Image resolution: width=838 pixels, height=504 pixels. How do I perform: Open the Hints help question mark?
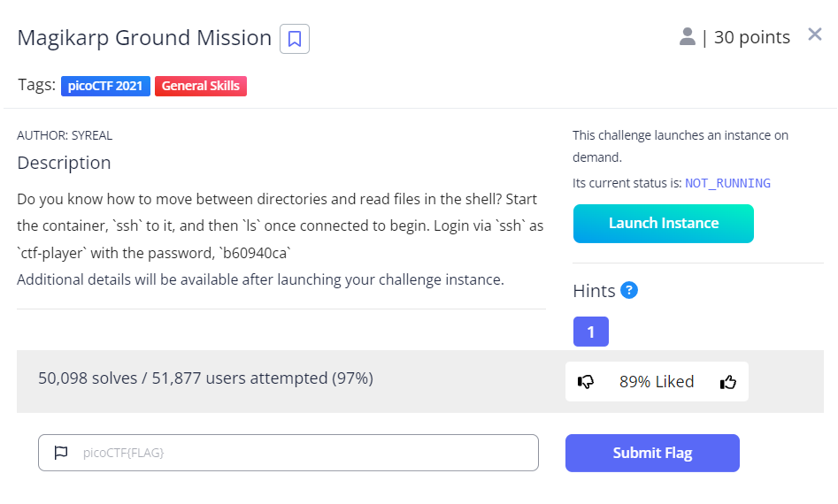[629, 290]
